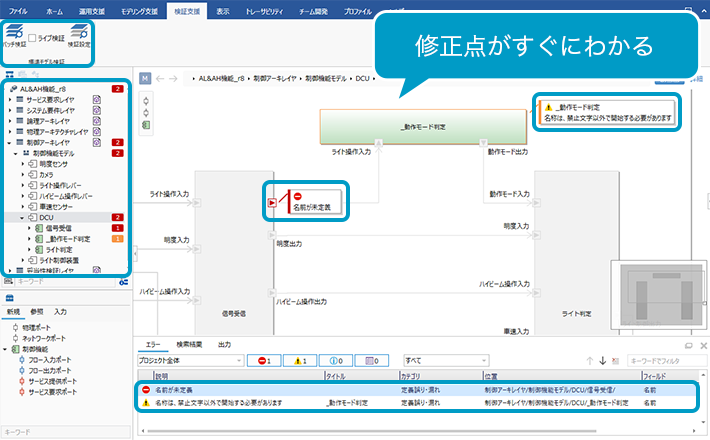
Task: Jump to next error with down arrow
Action: coord(603,360)
